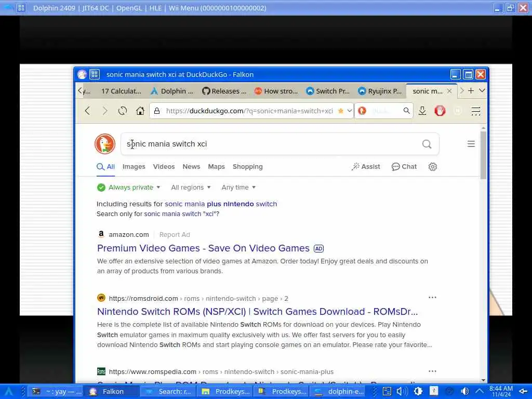Open the DuckDuckGo Chat button

click(404, 167)
